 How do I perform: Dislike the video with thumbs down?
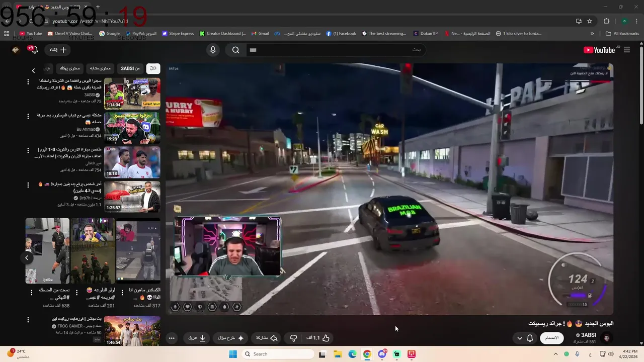click(x=293, y=338)
